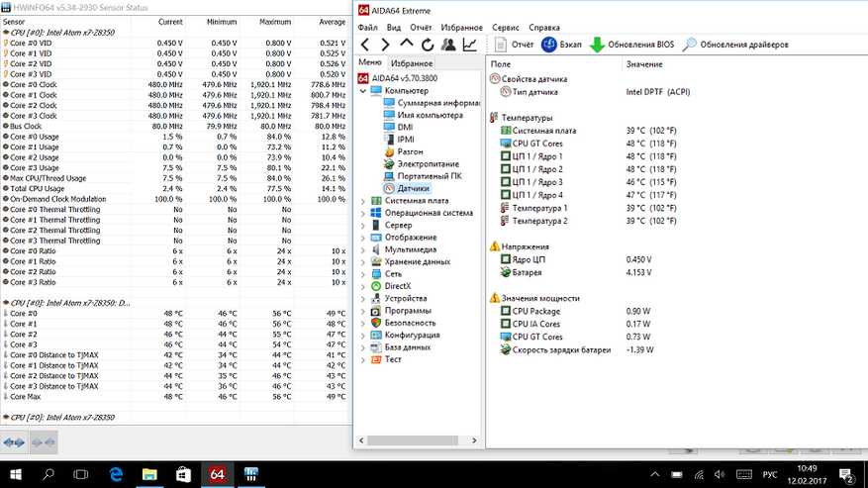
Task: Select Устройства tree item
Action: pos(399,298)
